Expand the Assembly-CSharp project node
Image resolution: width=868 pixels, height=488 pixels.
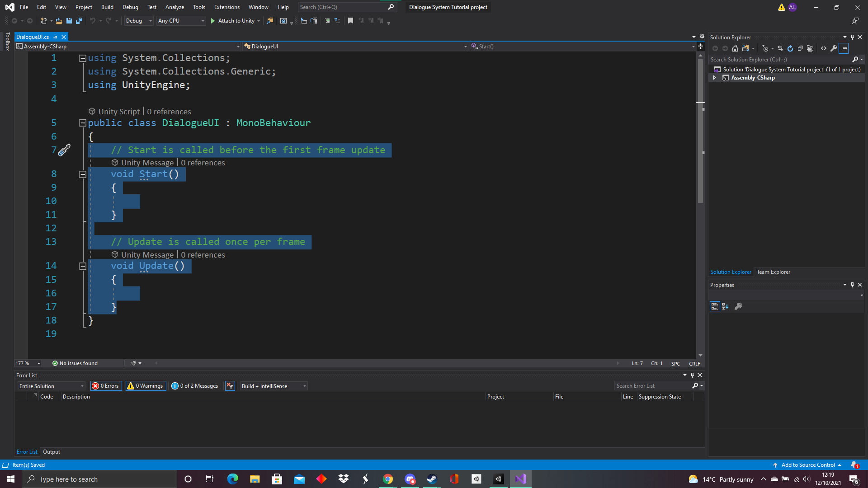715,77
